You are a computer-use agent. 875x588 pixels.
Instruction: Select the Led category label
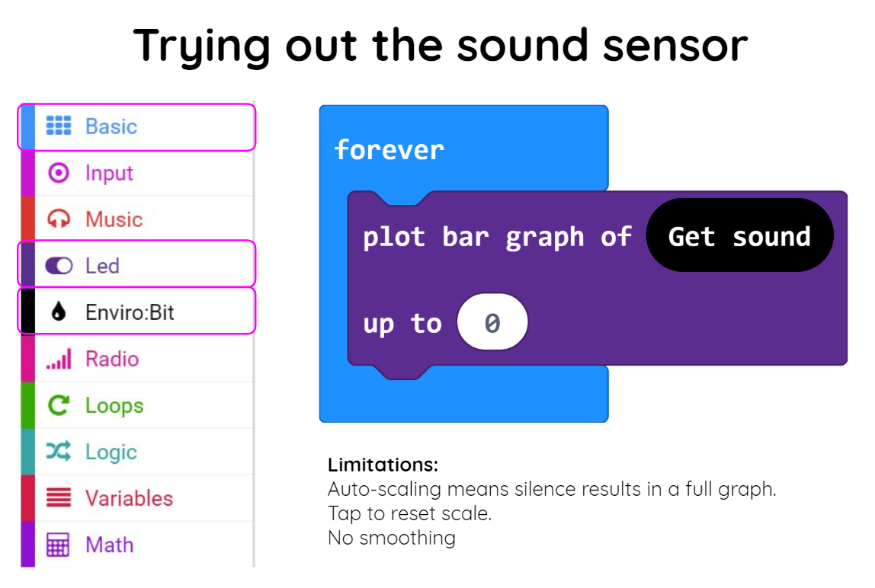pos(103,266)
